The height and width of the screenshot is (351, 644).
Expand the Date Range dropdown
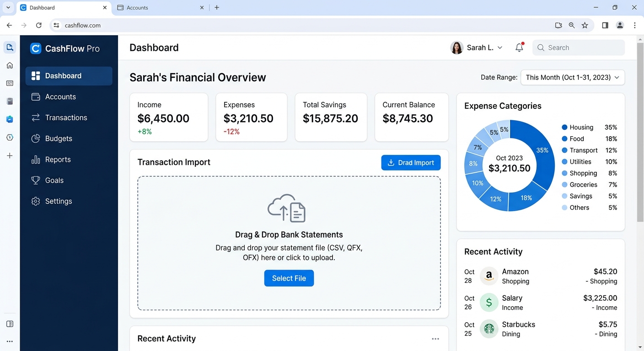click(x=572, y=77)
